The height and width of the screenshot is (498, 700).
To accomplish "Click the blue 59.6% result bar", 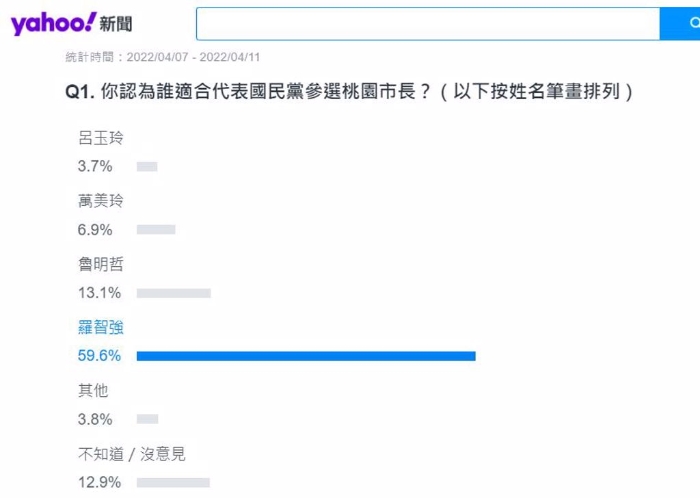I will pyautogui.click(x=306, y=356).
